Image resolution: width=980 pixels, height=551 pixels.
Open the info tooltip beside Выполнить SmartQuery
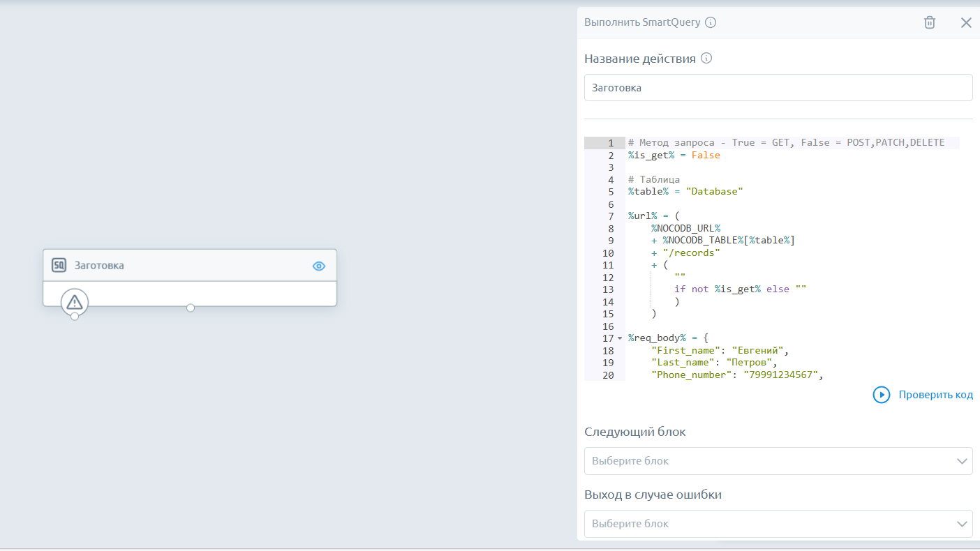click(711, 22)
